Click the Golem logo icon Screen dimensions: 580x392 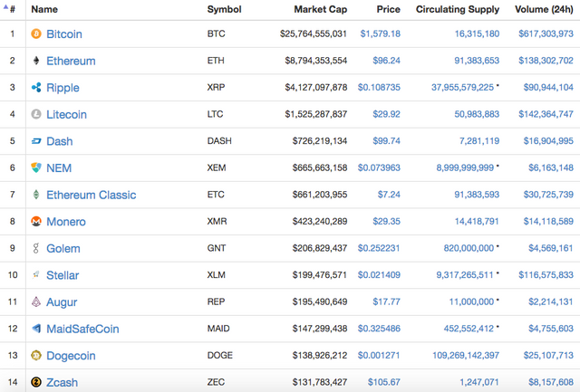tap(36, 248)
